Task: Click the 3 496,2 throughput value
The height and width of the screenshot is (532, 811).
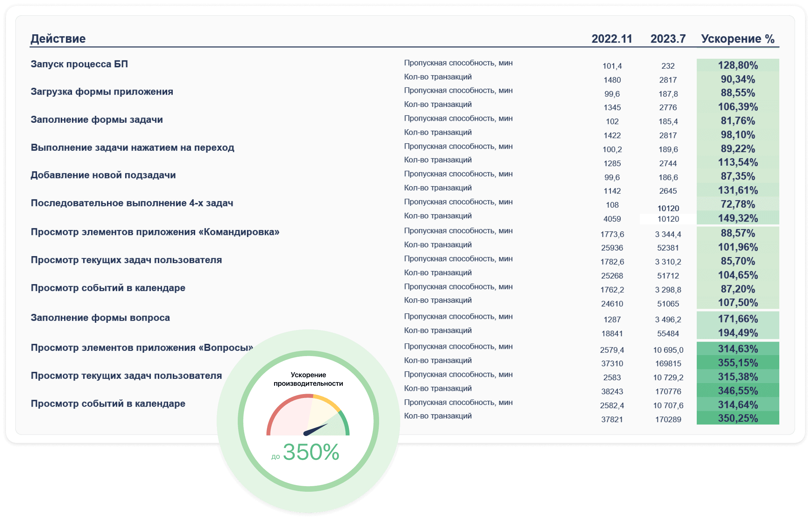Action: pyautogui.click(x=668, y=320)
